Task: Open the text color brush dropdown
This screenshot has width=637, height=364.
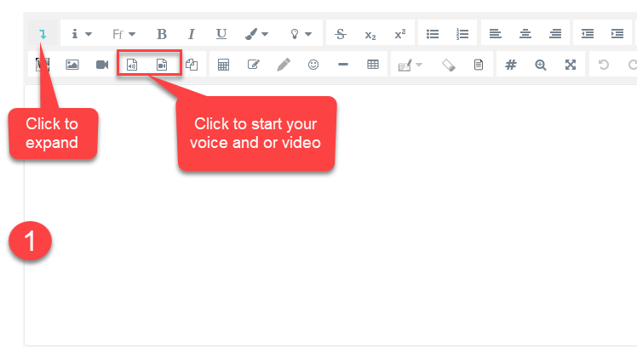Action: pos(256,34)
